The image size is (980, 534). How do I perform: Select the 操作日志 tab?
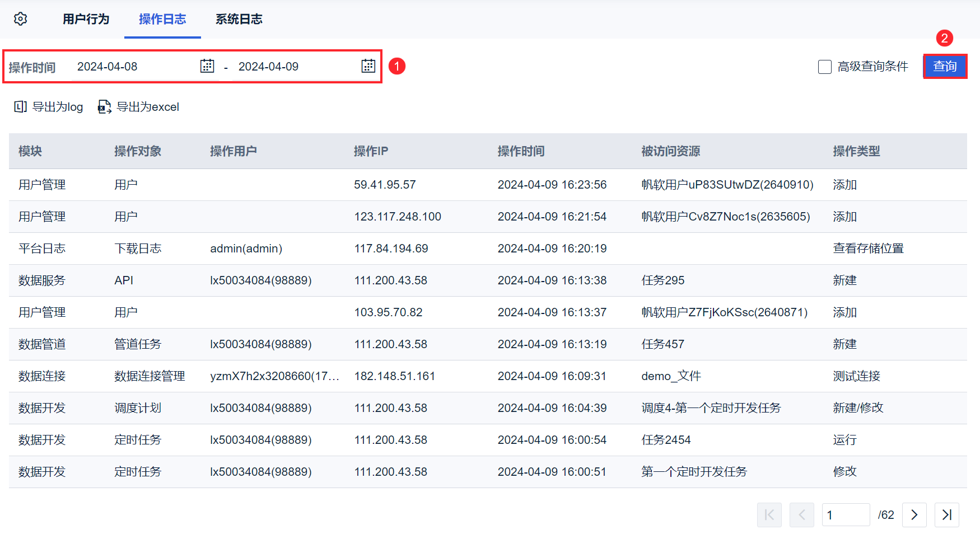162,19
